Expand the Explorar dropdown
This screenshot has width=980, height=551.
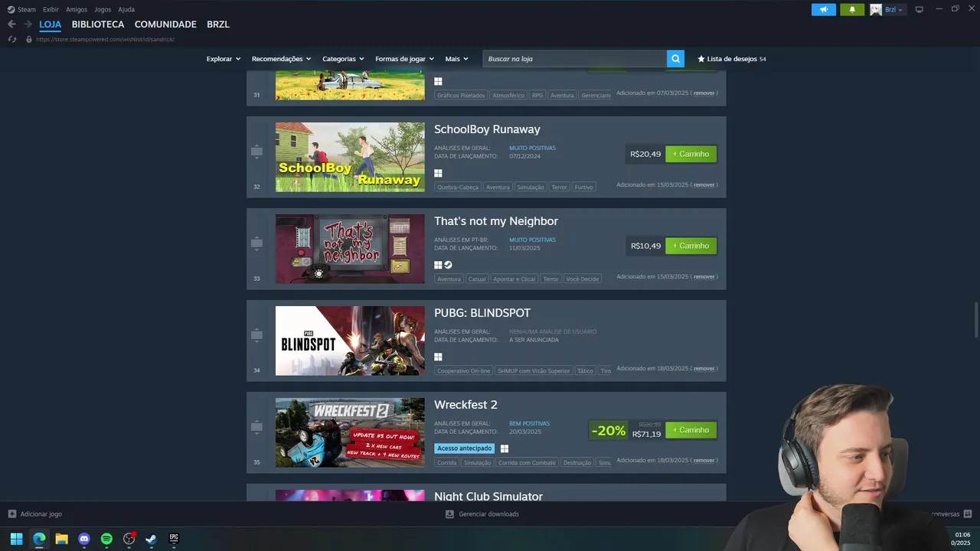224,59
